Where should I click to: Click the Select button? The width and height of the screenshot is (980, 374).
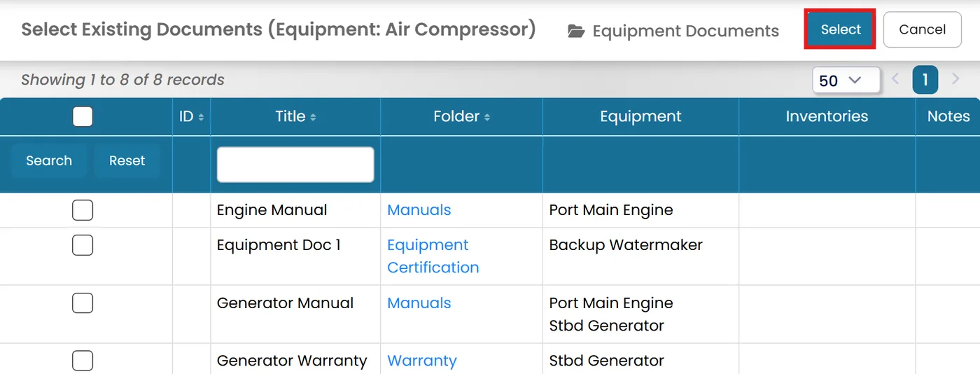[840, 29]
